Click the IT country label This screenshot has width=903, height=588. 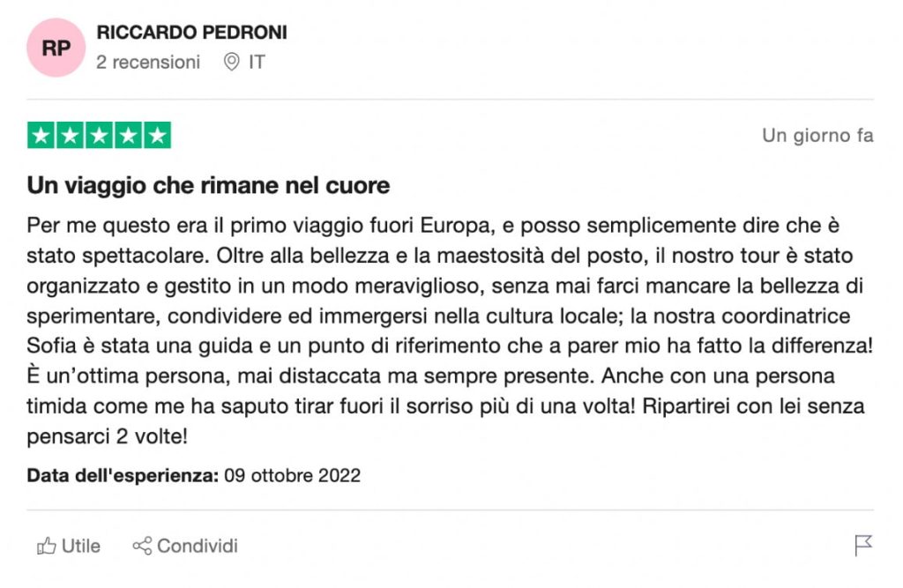click(x=257, y=63)
